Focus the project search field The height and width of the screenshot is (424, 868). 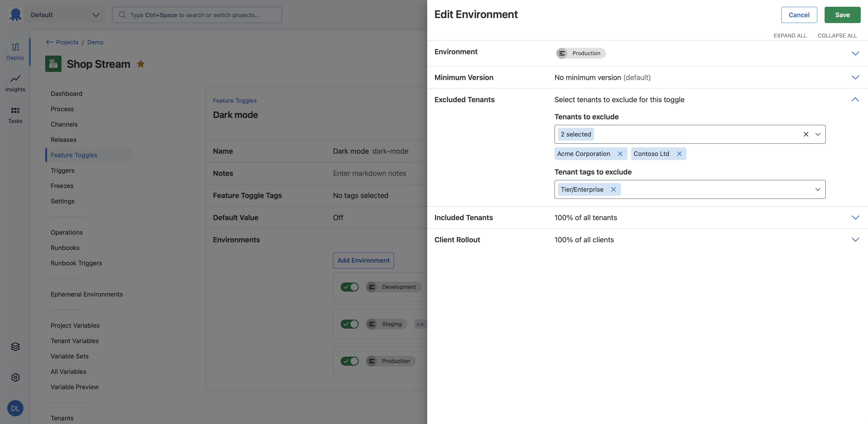click(197, 15)
